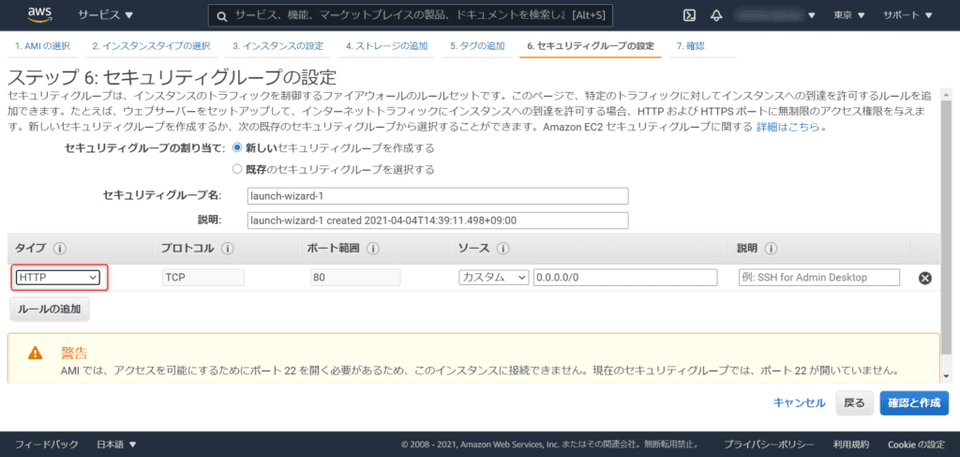Click the ルールの追加 button
960x457 pixels.
(x=50, y=310)
